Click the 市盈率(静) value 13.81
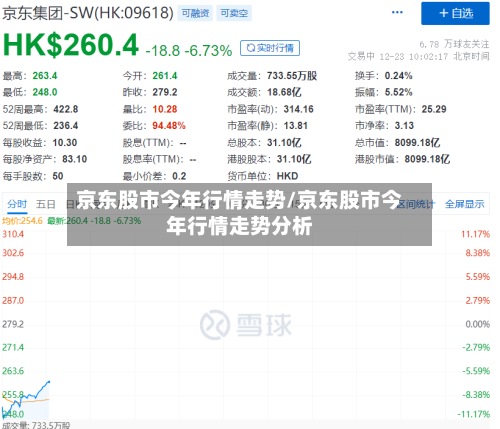Screen dimensions: 500x429 (295, 126)
